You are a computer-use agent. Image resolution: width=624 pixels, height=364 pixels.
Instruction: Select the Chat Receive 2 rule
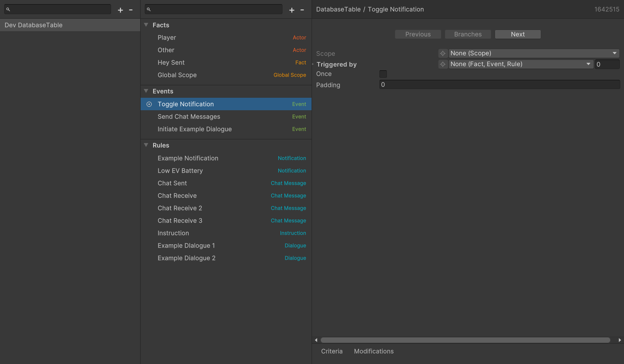226,208
